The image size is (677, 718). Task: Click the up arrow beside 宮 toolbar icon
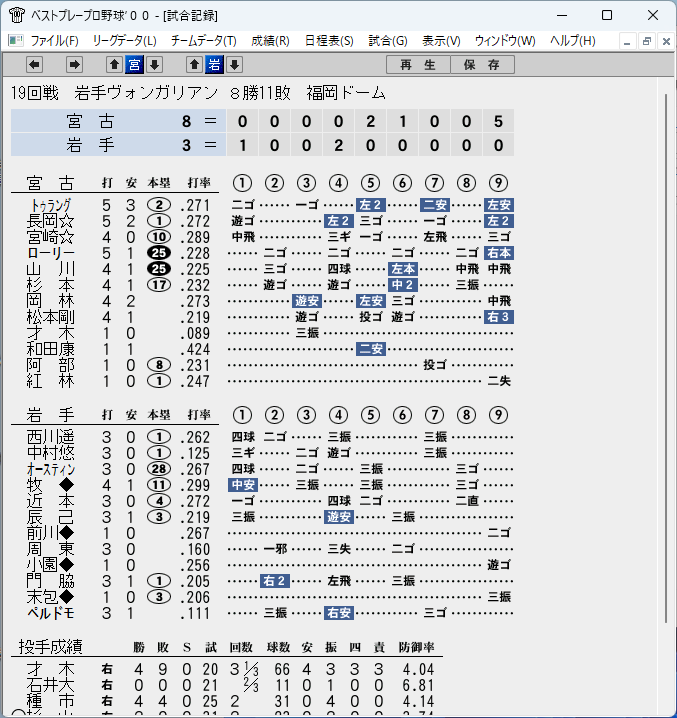(115, 65)
